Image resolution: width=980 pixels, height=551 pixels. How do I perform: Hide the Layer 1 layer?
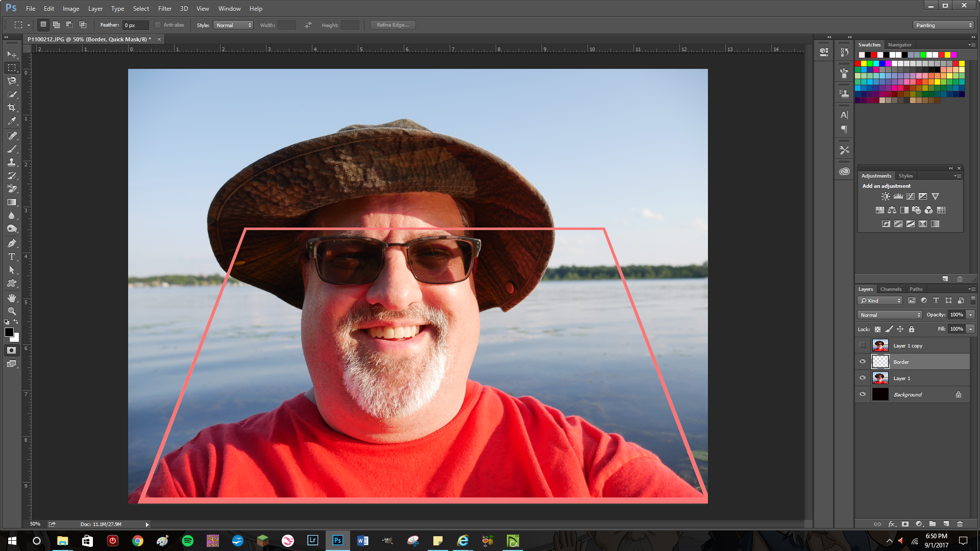tap(863, 378)
